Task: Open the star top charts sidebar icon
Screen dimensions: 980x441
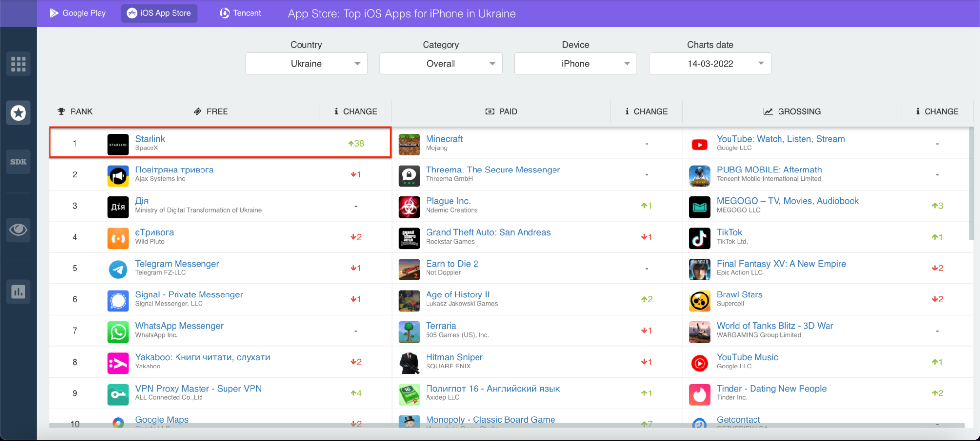Action: coord(19,113)
